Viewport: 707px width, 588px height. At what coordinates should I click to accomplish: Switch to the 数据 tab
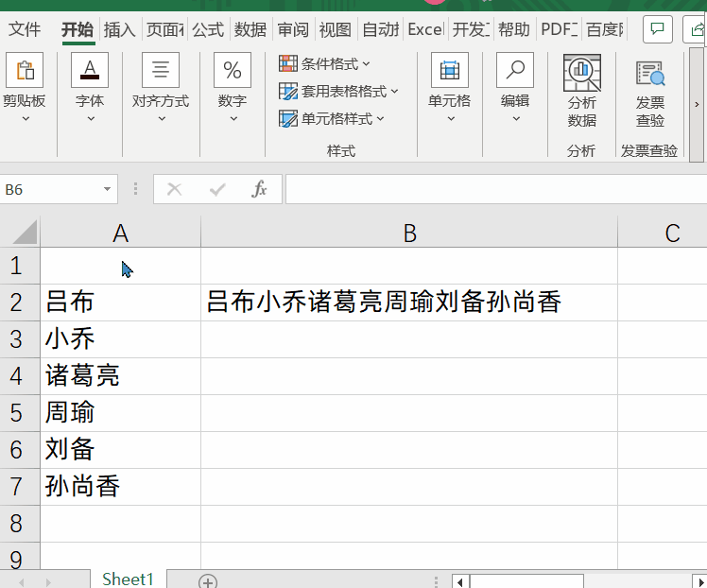click(250, 29)
